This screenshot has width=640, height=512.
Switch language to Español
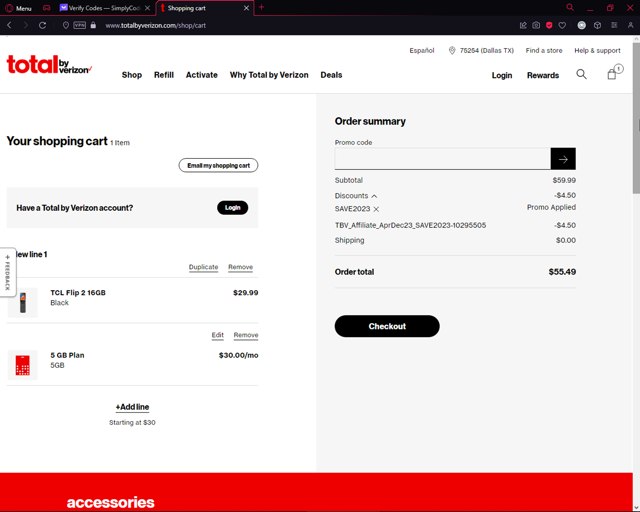click(422, 51)
